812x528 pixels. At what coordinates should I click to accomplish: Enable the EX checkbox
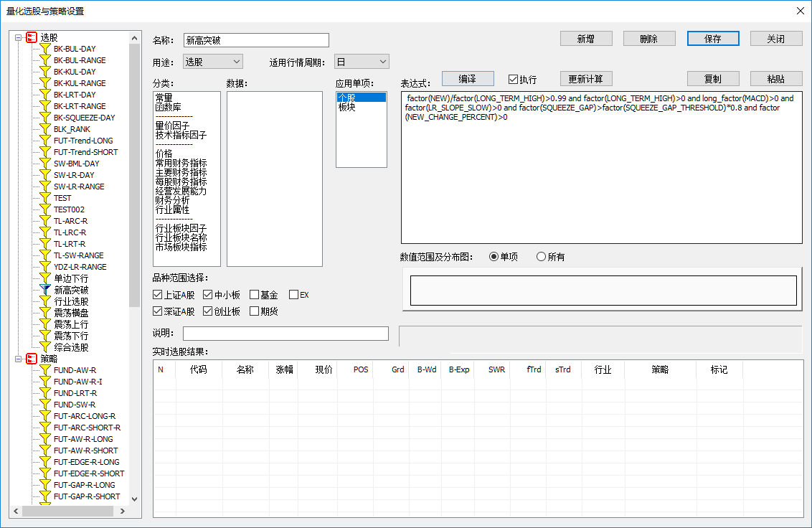[x=293, y=295]
